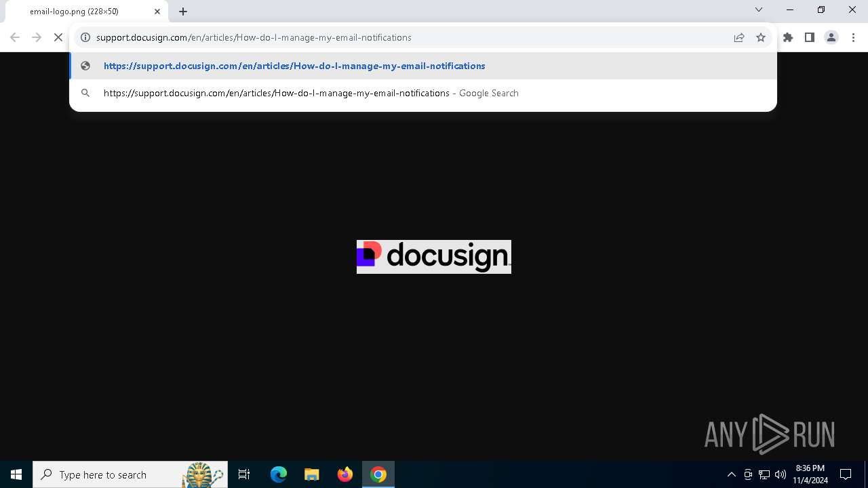868x488 pixels.
Task: Show hidden system tray icons
Action: coord(732,474)
